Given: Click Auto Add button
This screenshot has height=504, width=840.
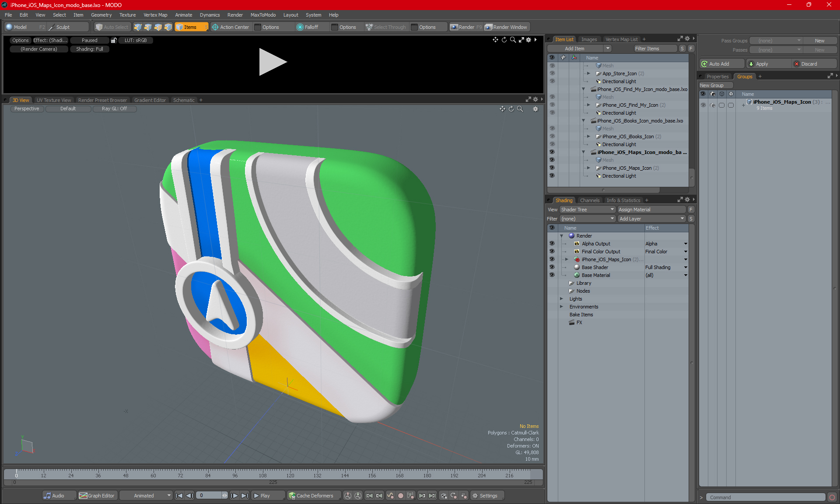Looking at the screenshot, I should click(x=722, y=64).
